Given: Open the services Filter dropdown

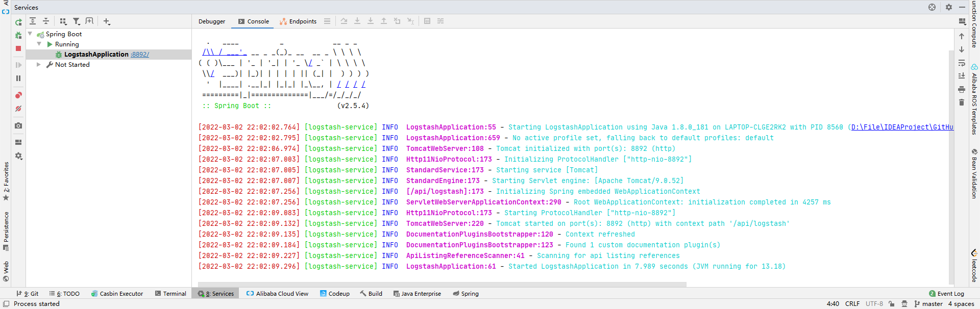Looking at the screenshot, I should tap(77, 21).
